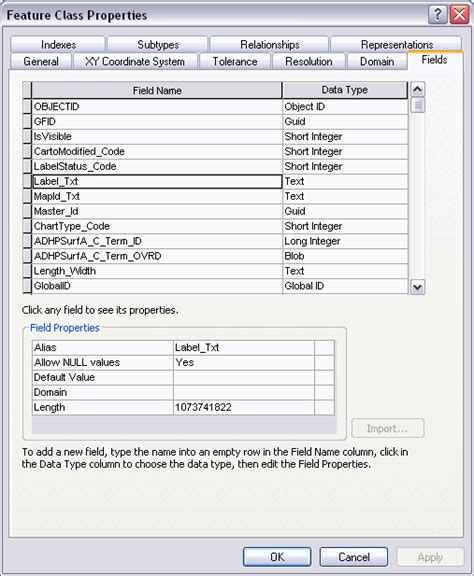Click the scroll up arrow in field list

(417, 89)
